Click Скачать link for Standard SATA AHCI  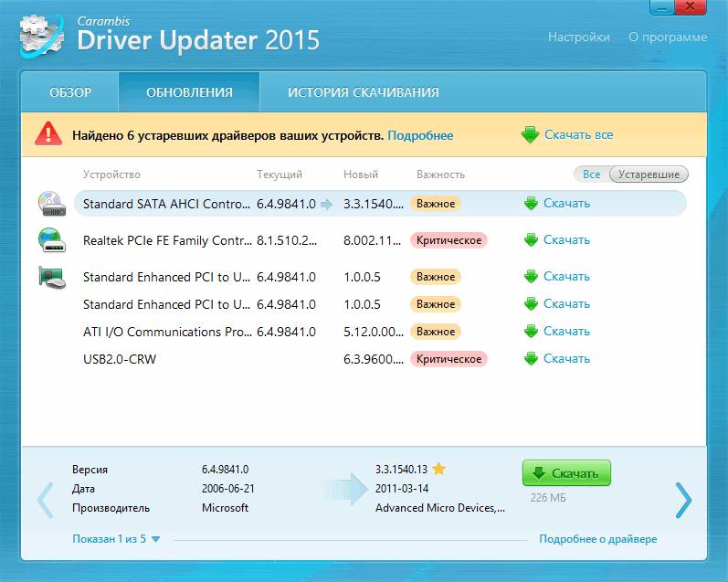(566, 204)
